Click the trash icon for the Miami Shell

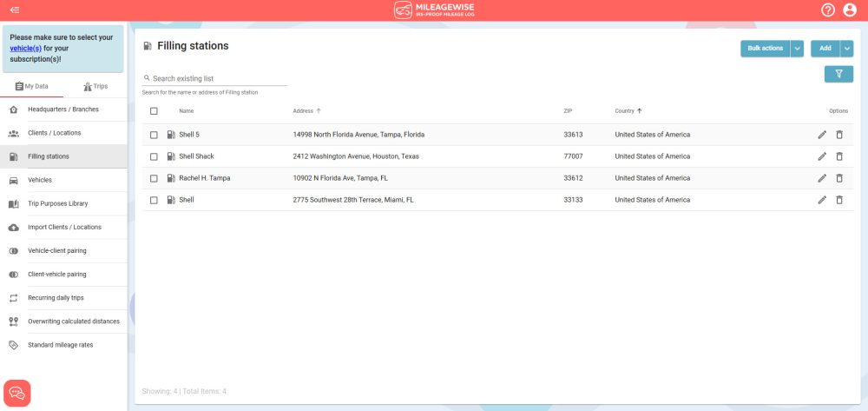click(838, 200)
